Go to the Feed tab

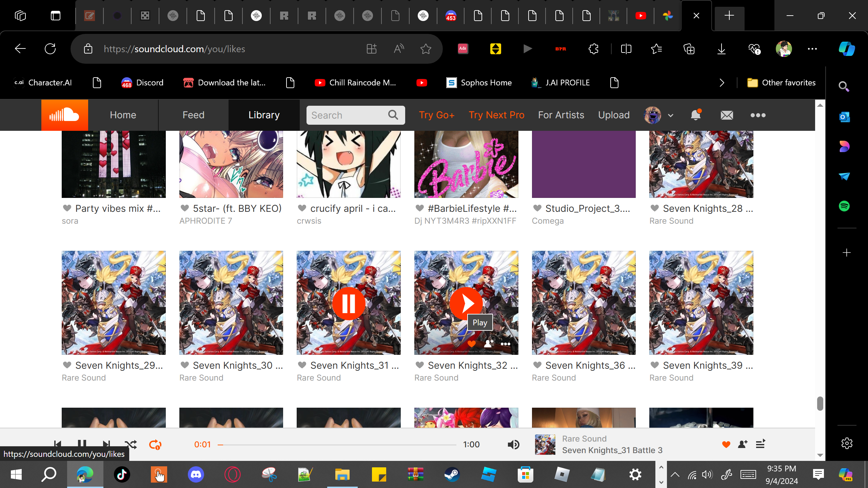pos(193,115)
